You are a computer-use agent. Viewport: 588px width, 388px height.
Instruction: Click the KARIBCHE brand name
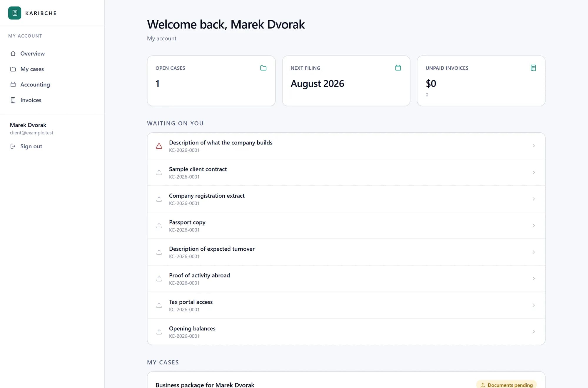pos(41,13)
